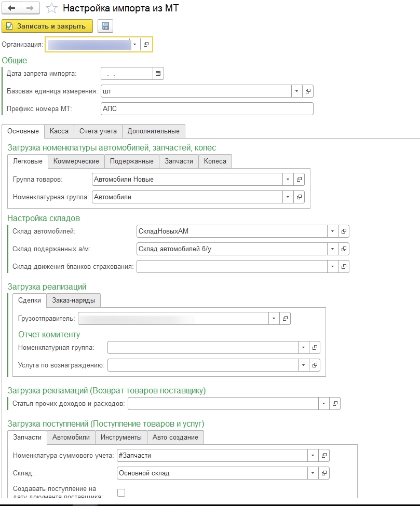Open the Счета учета tab
The image size is (420, 506).
coord(98,131)
